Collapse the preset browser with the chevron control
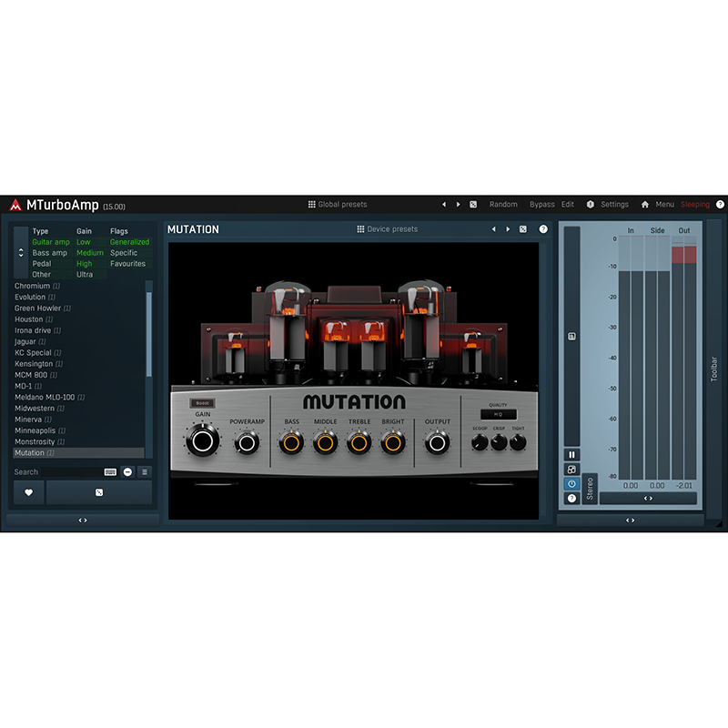728x728 pixels. tap(84, 520)
